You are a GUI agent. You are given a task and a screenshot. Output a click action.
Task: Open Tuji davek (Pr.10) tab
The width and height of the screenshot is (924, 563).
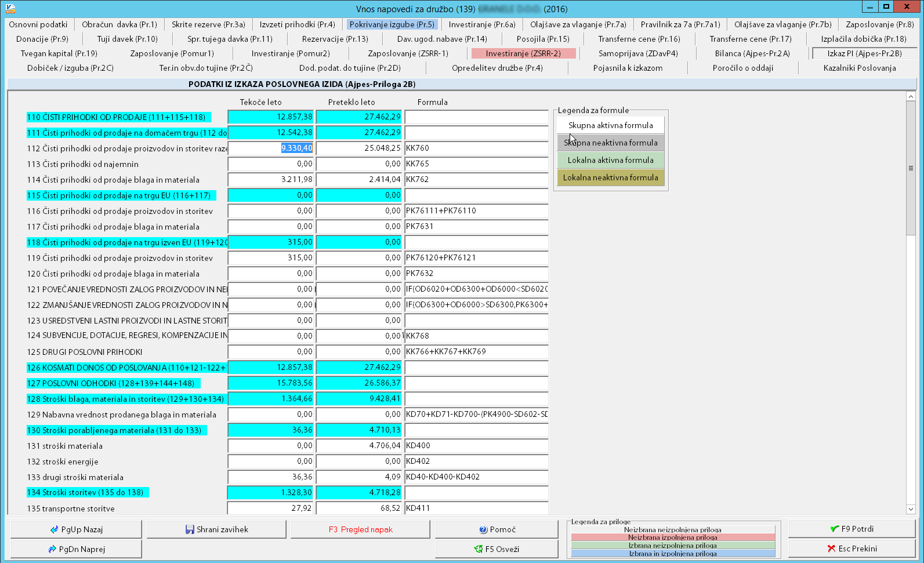pyautogui.click(x=128, y=39)
